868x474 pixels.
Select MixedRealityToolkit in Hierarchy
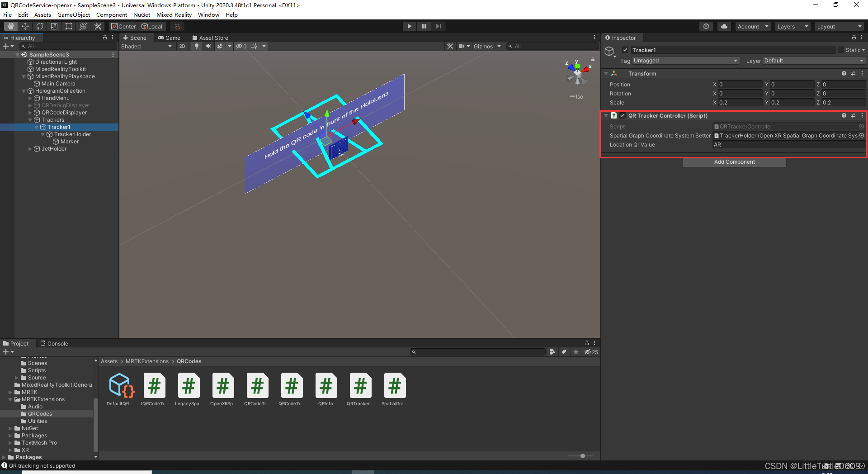61,69
